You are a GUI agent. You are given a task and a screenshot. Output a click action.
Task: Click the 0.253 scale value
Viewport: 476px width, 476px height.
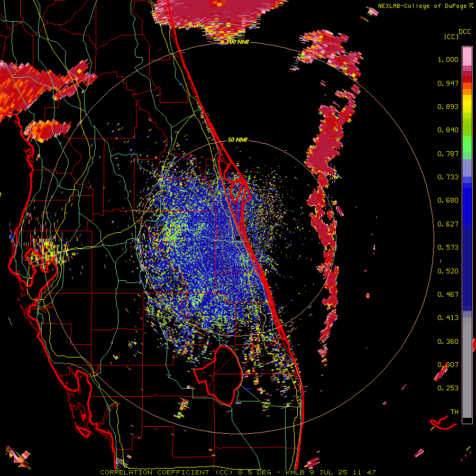(x=448, y=388)
